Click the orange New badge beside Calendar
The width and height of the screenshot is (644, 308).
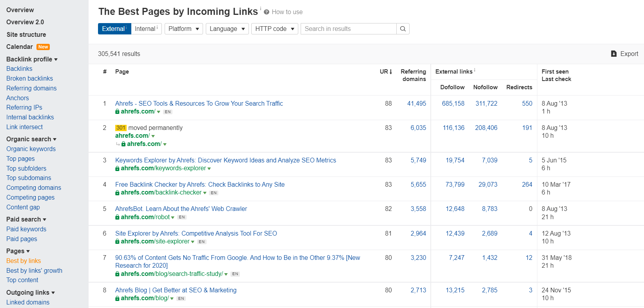(x=43, y=47)
